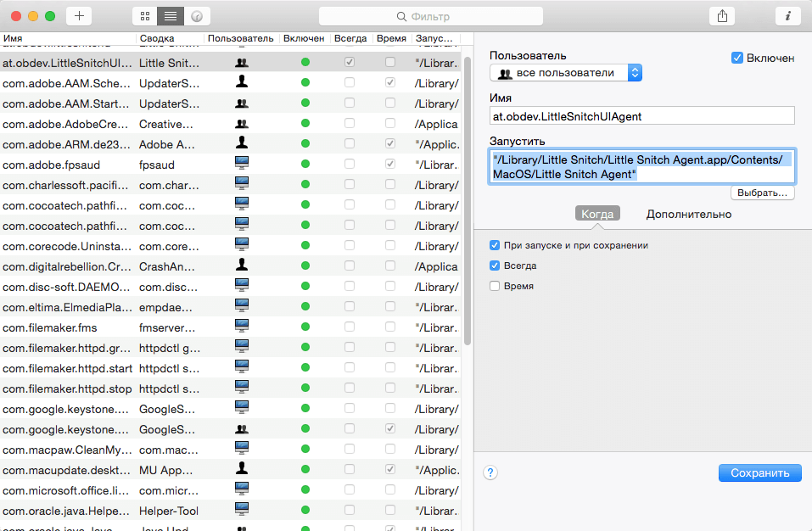Enable the Время checkbox in detail panel
The width and height of the screenshot is (812, 531).
[x=495, y=286]
